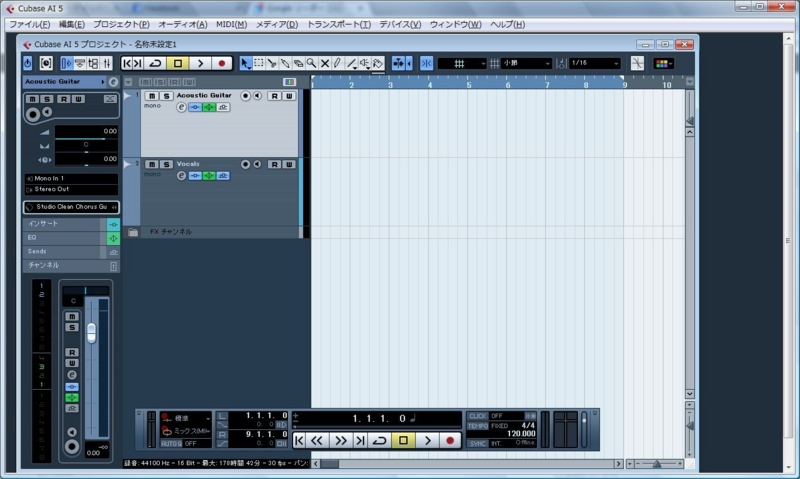Viewport: 800px width, 479px height.
Task: Click Edit channel 'e' in Inspector header
Action: 113,82
